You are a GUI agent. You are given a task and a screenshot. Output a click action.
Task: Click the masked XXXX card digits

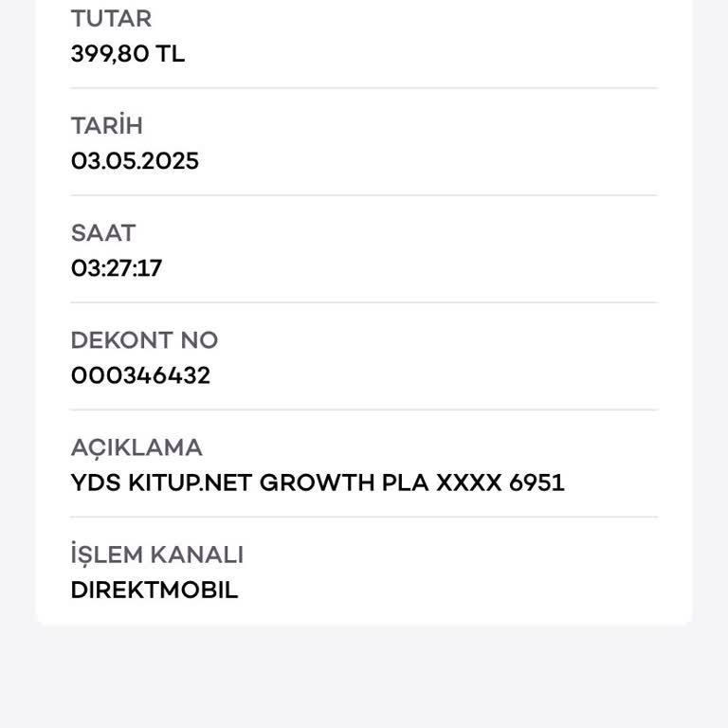click(x=468, y=482)
